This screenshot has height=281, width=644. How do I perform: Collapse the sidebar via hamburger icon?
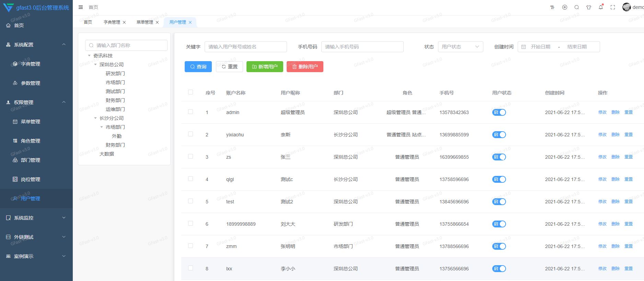[81, 7]
